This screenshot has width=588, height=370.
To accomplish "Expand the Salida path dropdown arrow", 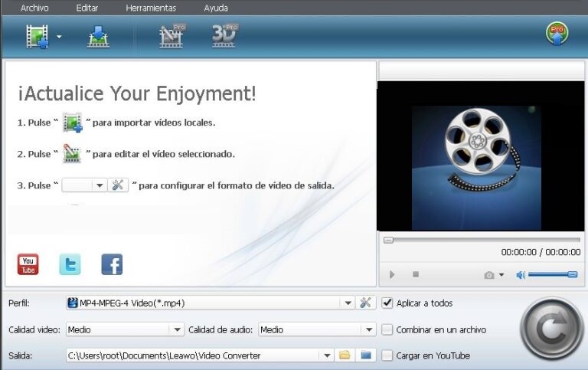I will (327, 355).
